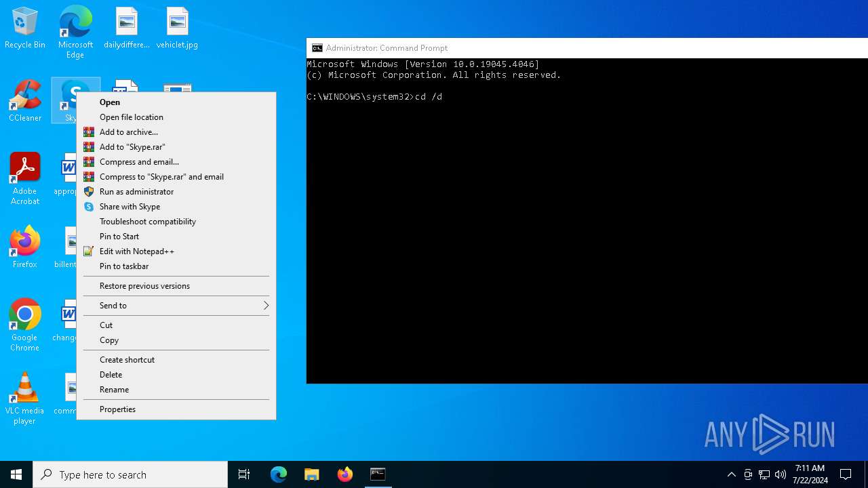Click the Command Prompt title bar

(x=587, y=48)
